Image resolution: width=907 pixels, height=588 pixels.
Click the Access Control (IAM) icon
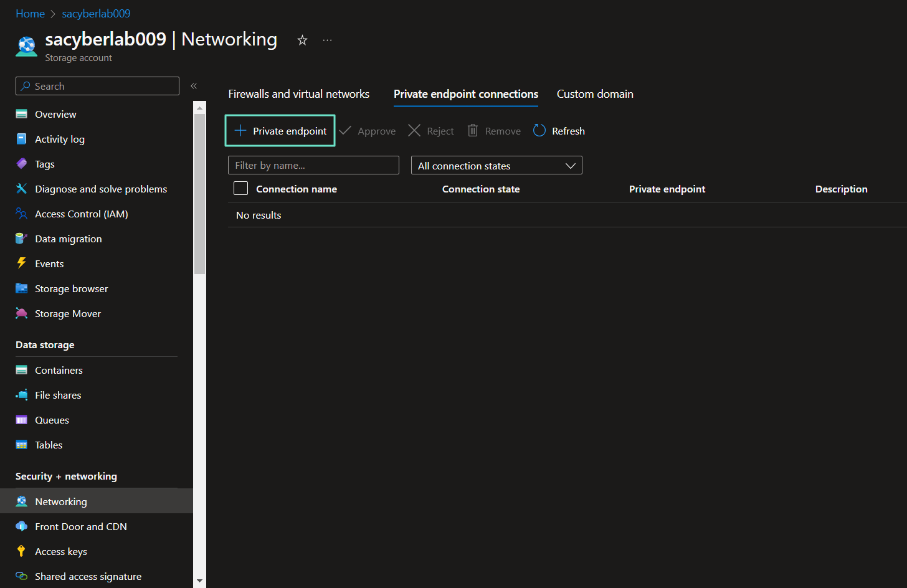tap(21, 214)
